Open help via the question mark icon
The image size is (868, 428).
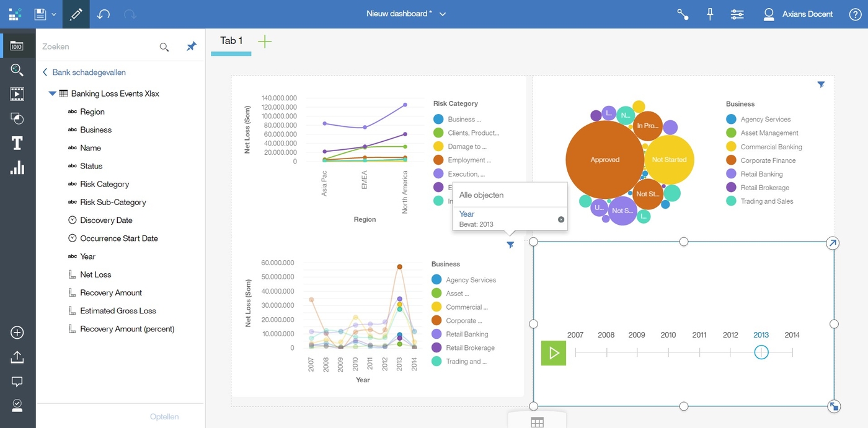click(x=854, y=14)
